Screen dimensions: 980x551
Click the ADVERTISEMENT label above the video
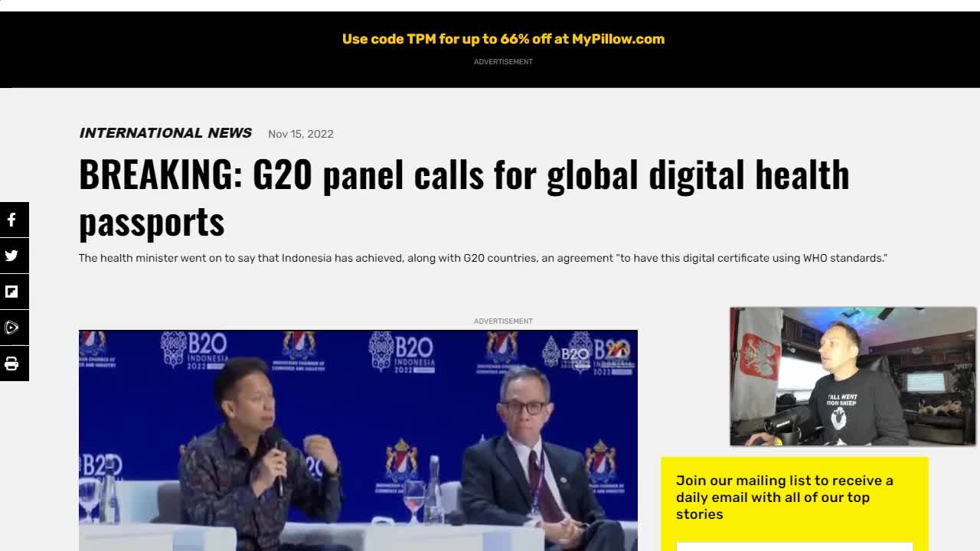pyautogui.click(x=503, y=321)
